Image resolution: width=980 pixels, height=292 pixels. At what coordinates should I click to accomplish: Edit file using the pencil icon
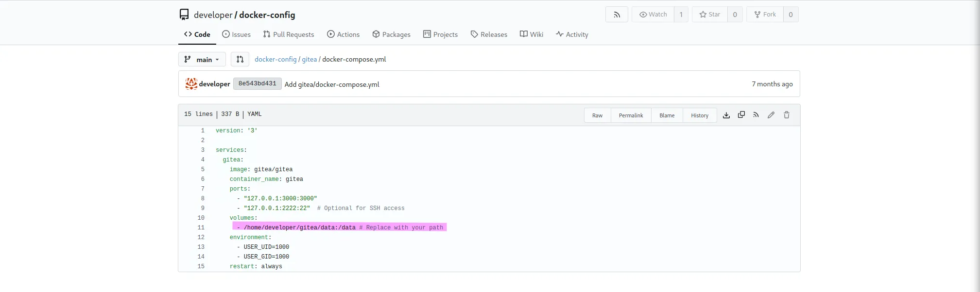771,115
